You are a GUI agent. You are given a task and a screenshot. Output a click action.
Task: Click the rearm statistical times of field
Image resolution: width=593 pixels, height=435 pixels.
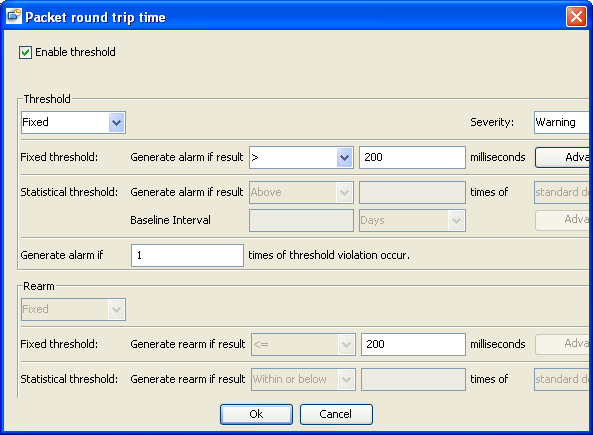(413, 379)
